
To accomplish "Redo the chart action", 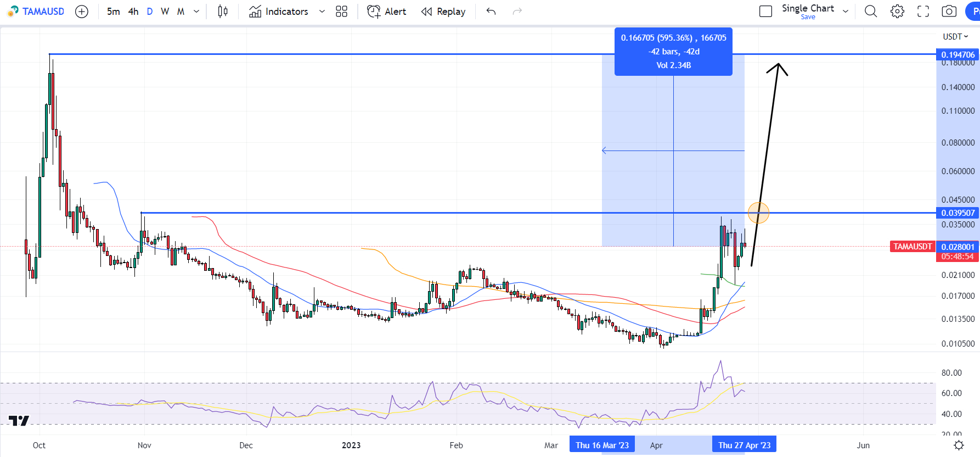I will point(517,12).
